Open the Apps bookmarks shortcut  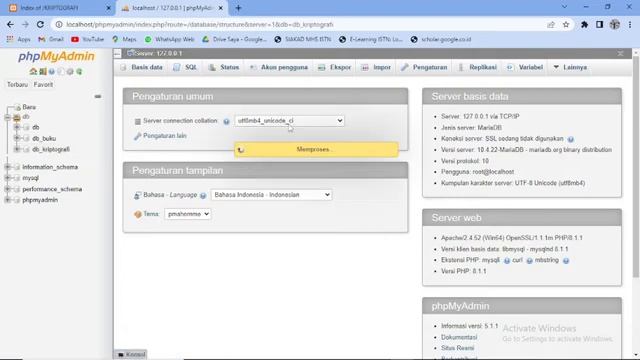point(18,39)
